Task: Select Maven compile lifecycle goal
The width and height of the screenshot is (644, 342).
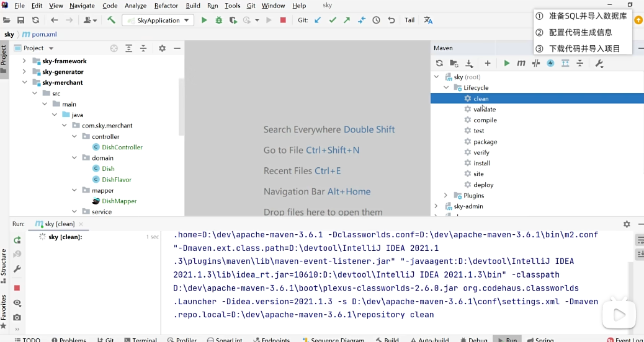Action: coord(485,120)
